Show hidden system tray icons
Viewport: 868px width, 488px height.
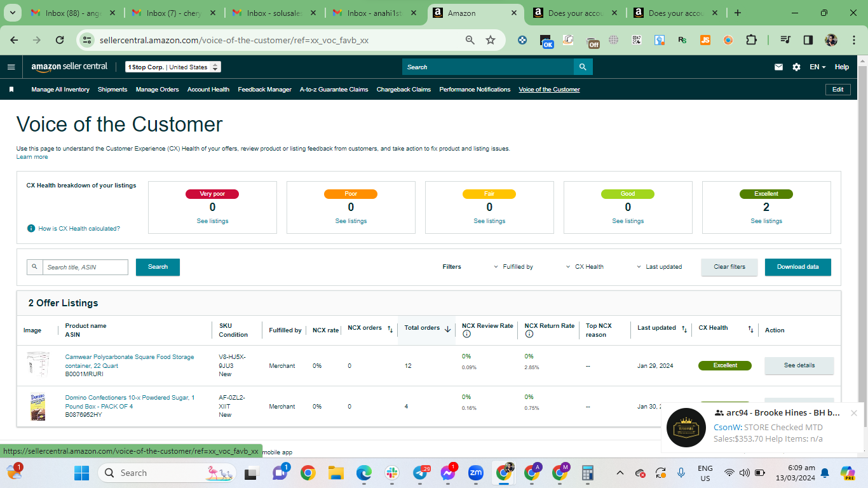(x=620, y=473)
